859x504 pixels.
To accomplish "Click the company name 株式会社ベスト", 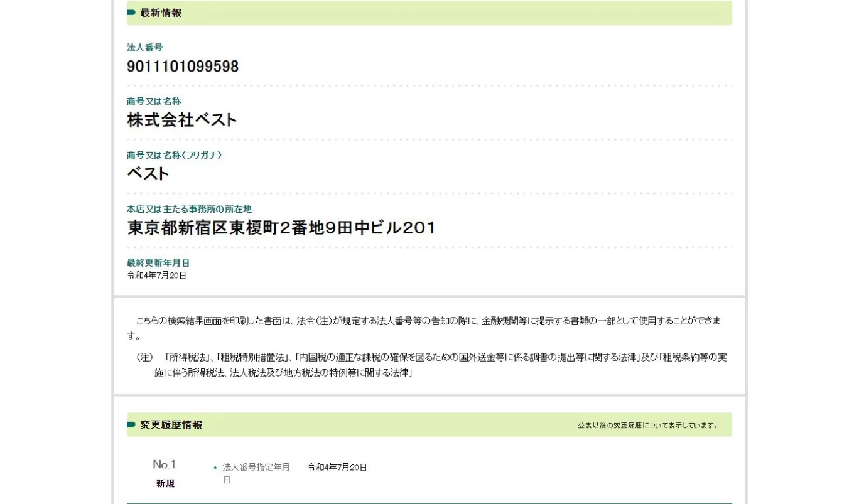I will click(182, 120).
